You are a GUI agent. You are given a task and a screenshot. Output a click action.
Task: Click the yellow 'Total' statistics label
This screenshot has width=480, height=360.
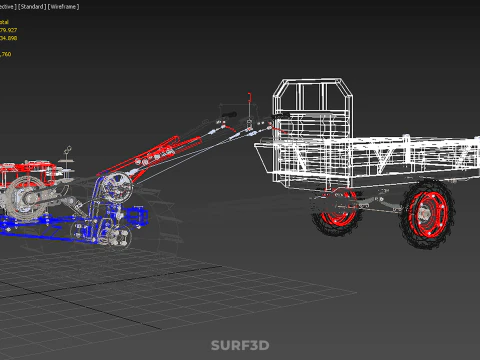point(4,22)
